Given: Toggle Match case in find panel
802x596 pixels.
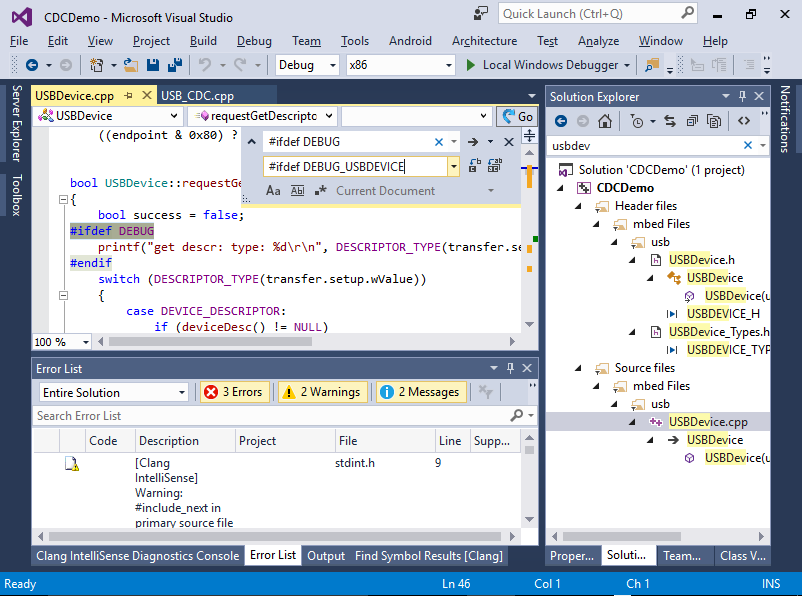Looking at the screenshot, I should click(x=273, y=191).
